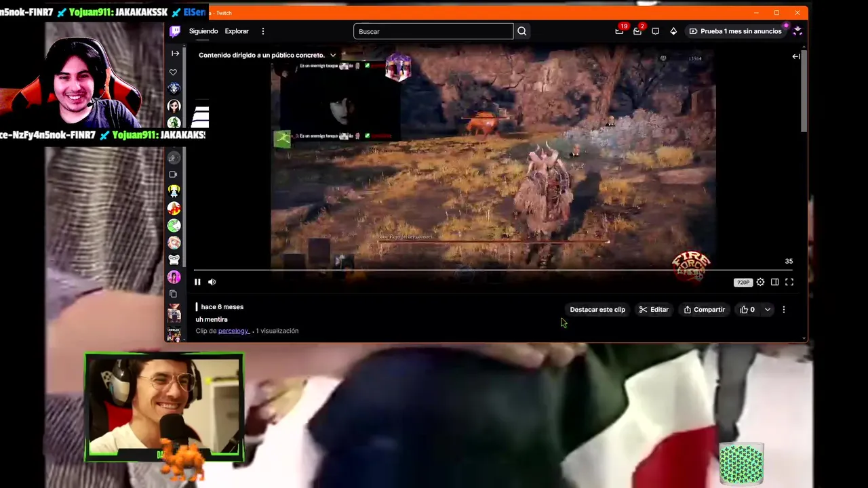Open the gorilla face channel avatar
The height and width of the screenshot is (488, 868).
coord(174,260)
